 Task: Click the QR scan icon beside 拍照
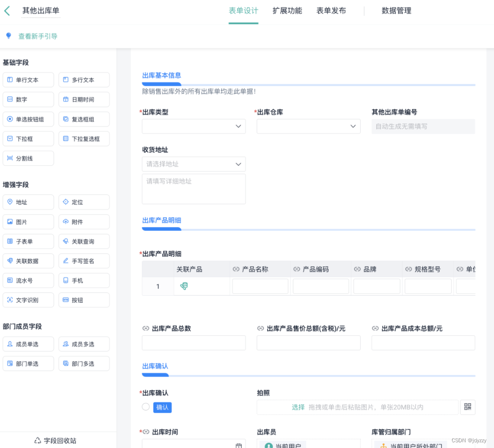click(x=467, y=407)
